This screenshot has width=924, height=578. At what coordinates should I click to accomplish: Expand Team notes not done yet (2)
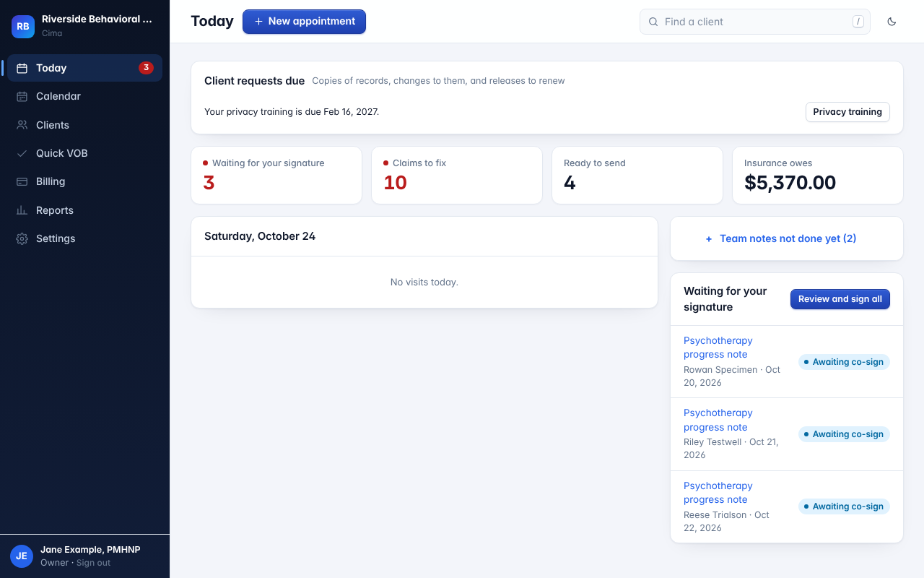pos(787,238)
